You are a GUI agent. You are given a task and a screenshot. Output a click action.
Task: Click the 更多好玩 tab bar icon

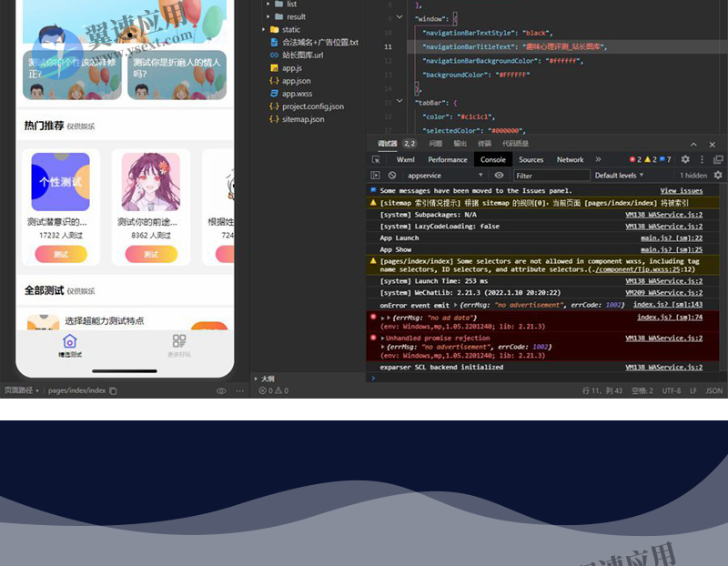click(x=179, y=341)
